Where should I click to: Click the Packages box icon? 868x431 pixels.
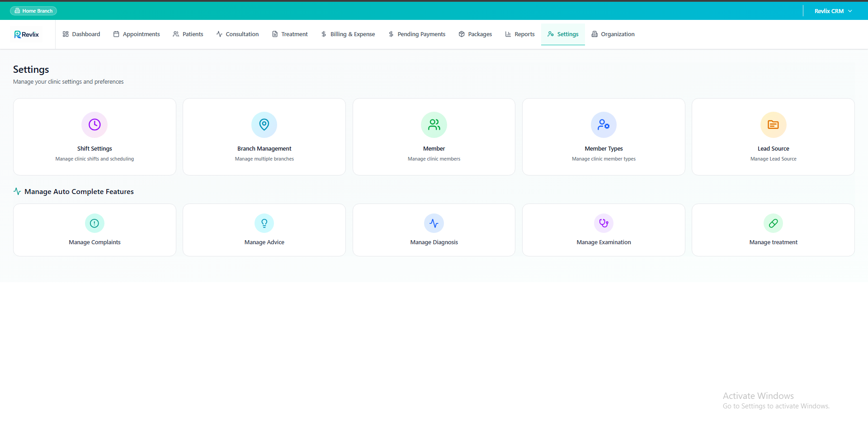click(x=462, y=34)
